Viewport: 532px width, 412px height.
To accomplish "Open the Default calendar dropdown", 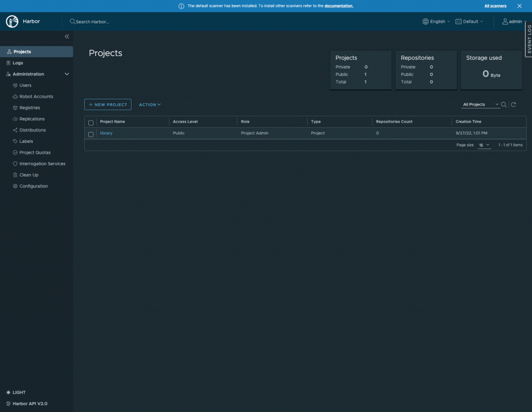I will [x=469, y=21].
